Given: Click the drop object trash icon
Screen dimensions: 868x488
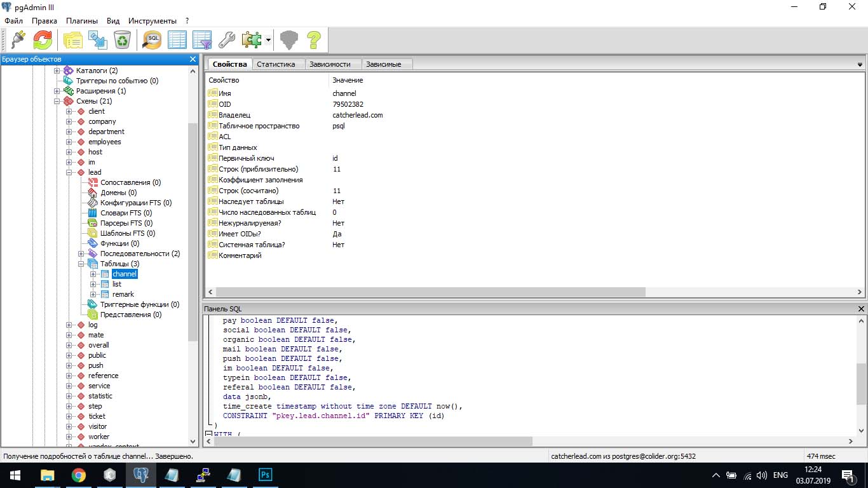Looking at the screenshot, I should [122, 40].
